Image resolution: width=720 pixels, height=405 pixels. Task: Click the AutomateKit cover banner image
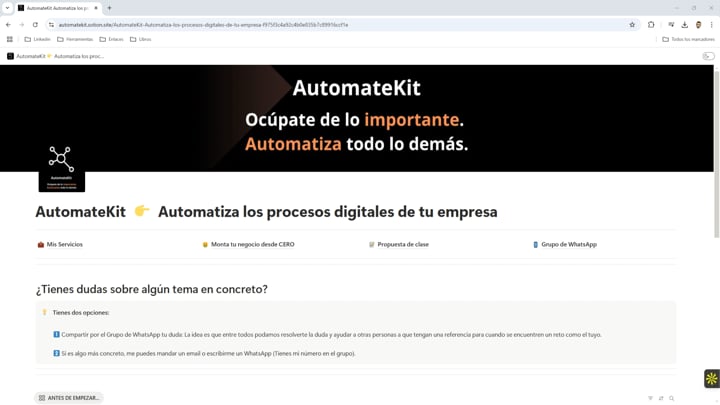coord(357,118)
